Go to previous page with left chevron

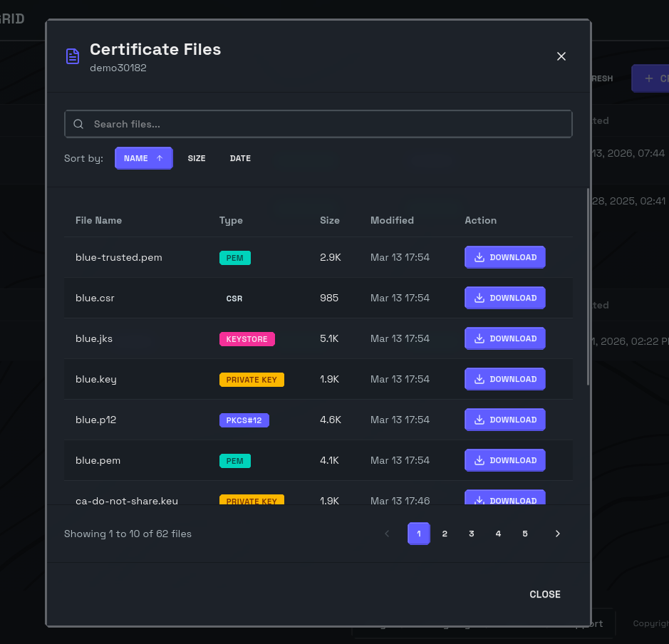point(387,534)
